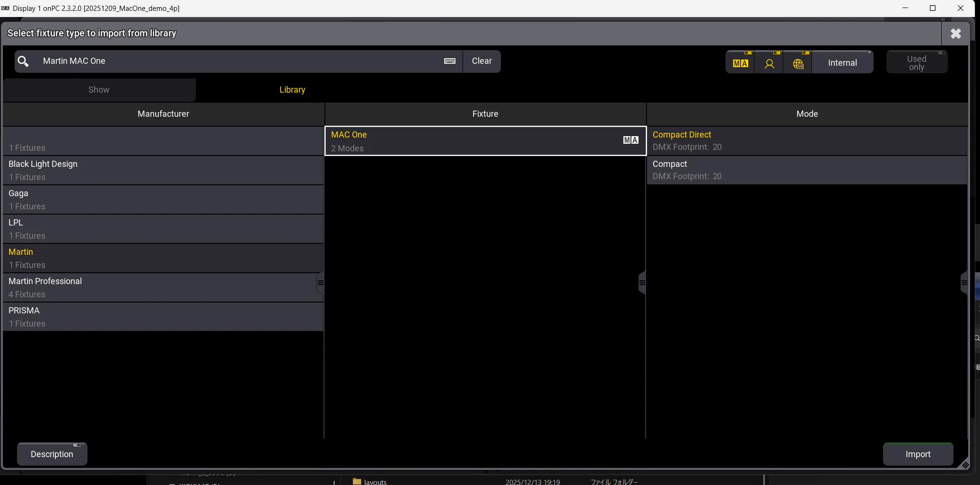Viewport: 980px width, 485px height.
Task: Switch to the Library tab
Action: 292,90
